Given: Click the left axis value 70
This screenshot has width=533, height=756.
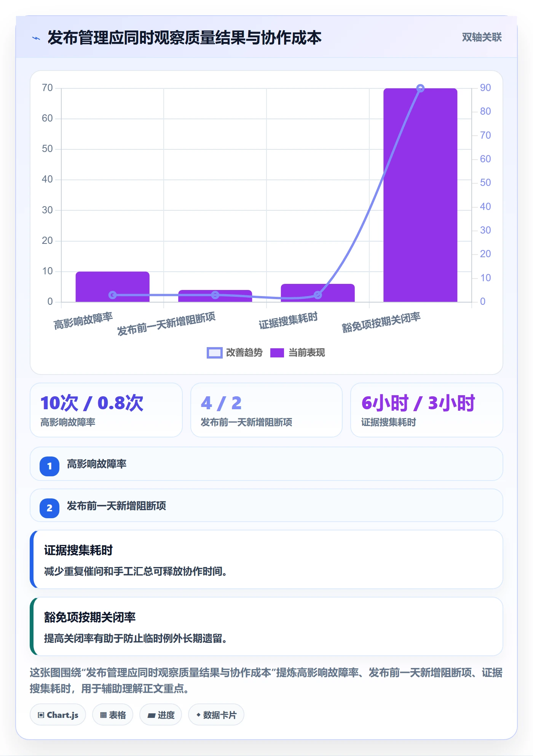Looking at the screenshot, I should coord(48,88).
